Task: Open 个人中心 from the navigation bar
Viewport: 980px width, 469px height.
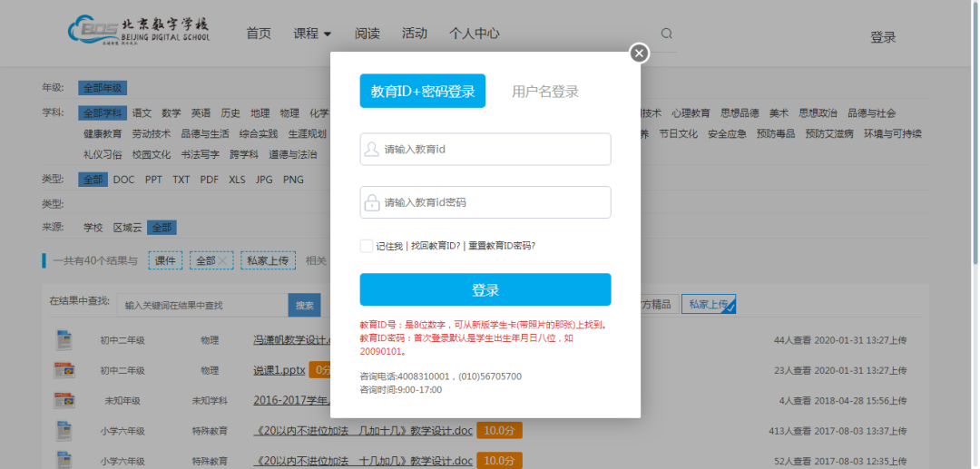Action: tap(474, 34)
